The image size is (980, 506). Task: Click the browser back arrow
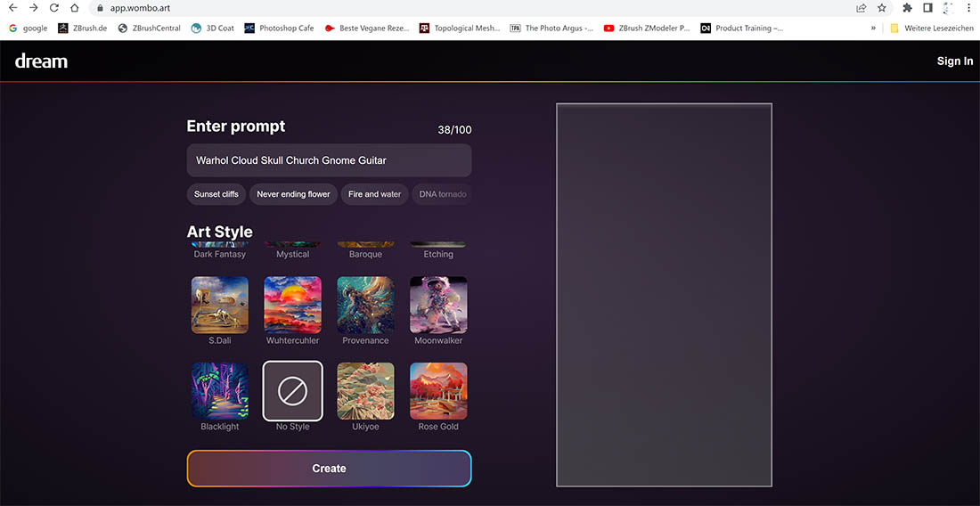tap(12, 8)
